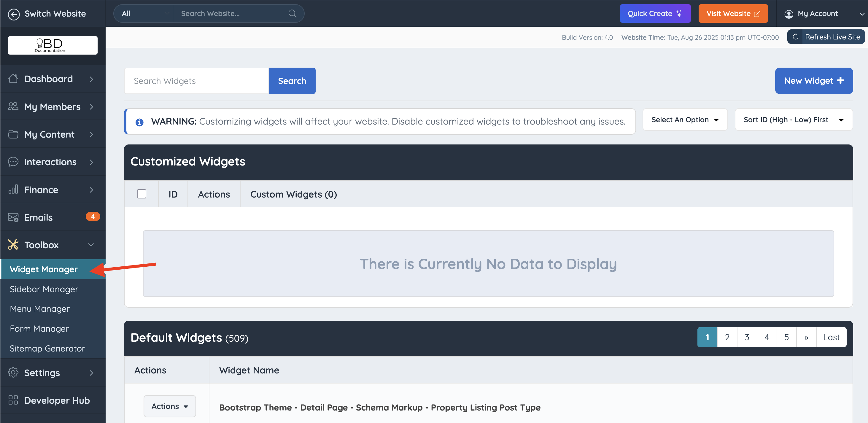868x423 pixels.
Task: Click the BD Documentation logo
Action: coord(53,45)
